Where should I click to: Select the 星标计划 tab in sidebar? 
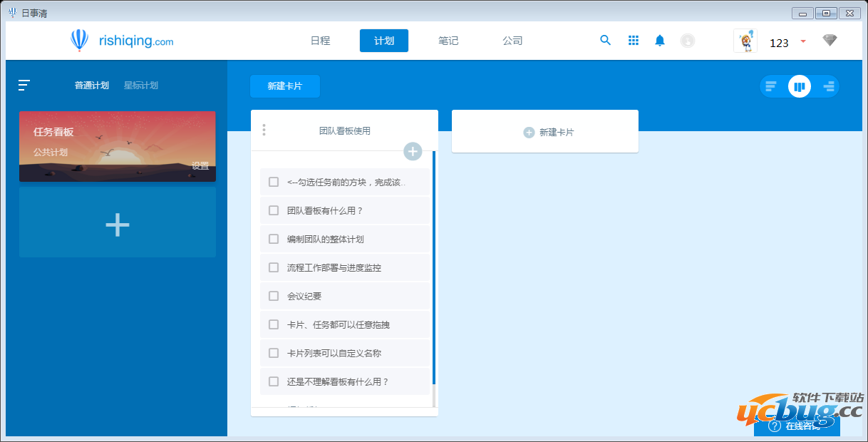(140, 86)
